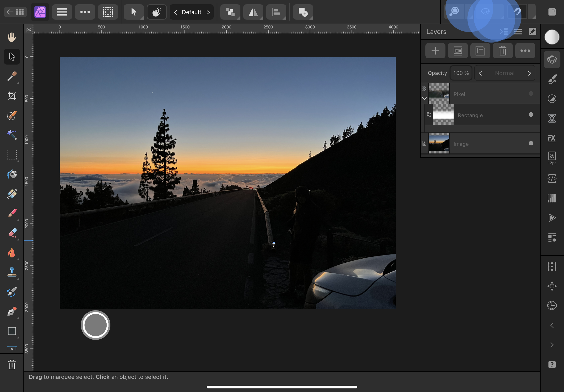Viewport: 564px width, 392px height.
Task: Toggle the pointer arrow mode in toolbar
Action: [134, 12]
